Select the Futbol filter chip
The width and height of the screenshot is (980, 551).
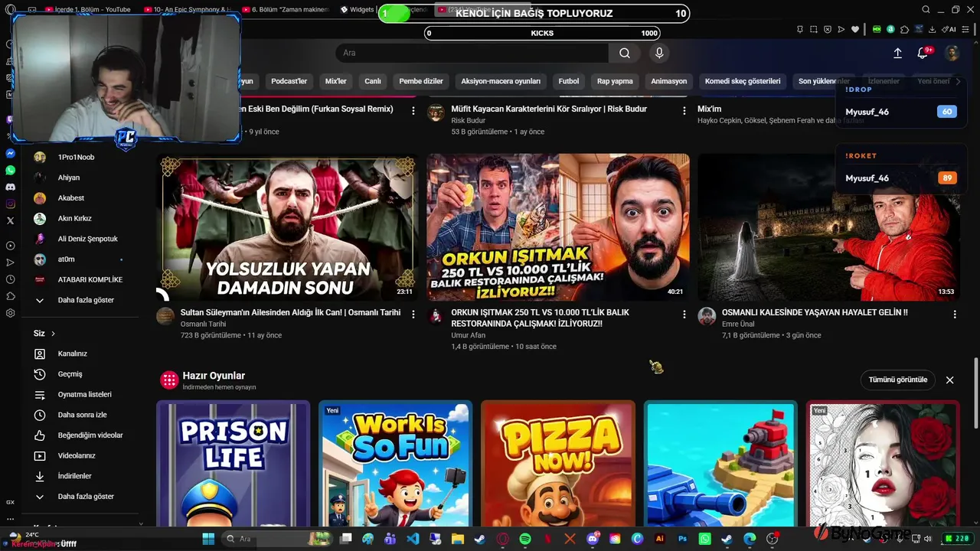569,81
